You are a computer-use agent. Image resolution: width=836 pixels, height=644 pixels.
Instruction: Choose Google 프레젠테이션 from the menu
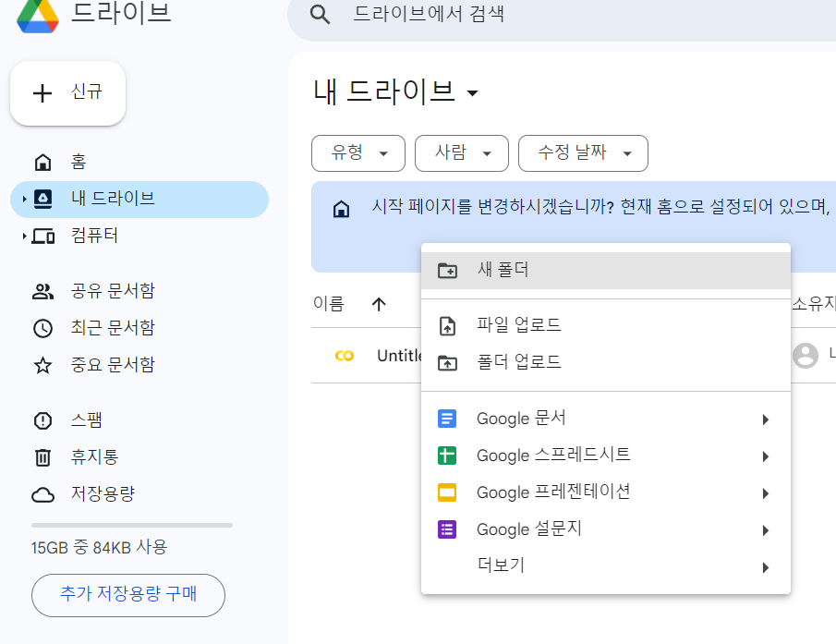point(606,492)
